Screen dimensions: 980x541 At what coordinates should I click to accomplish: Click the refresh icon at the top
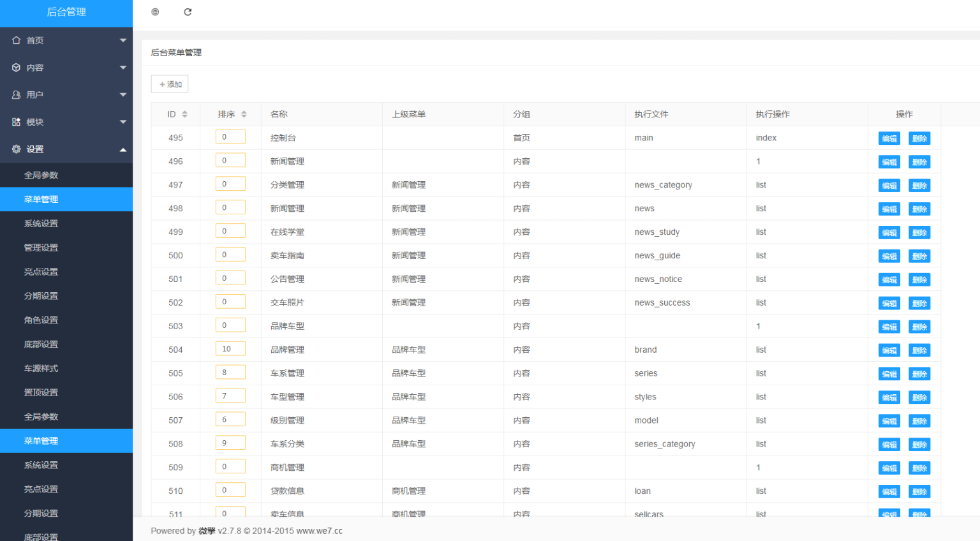tap(187, 11)
